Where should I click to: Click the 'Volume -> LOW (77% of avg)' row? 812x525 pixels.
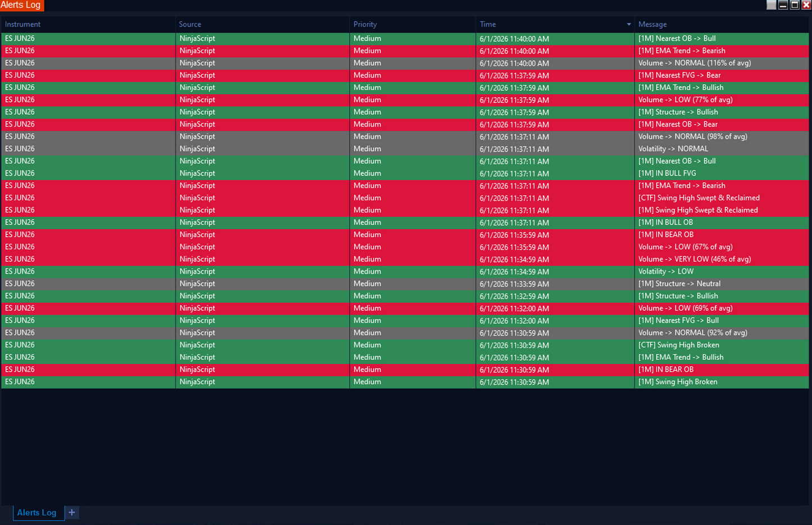tap(405, 100)
